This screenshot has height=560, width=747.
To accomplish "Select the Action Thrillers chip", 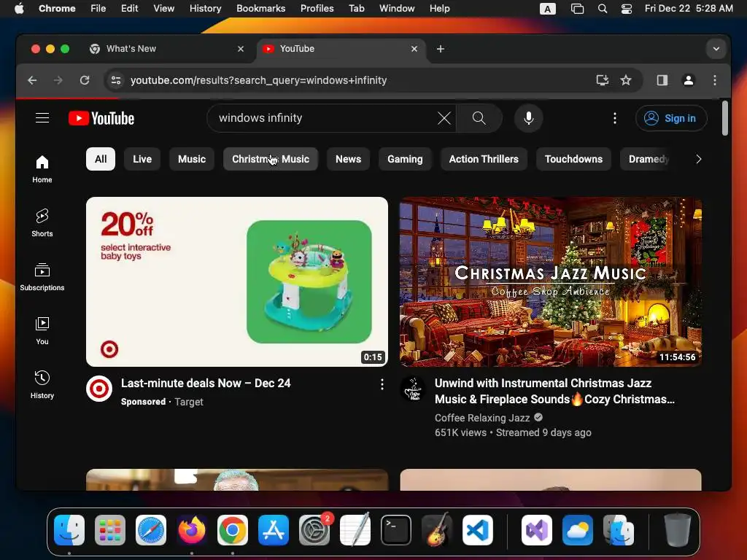I will 484,159.
